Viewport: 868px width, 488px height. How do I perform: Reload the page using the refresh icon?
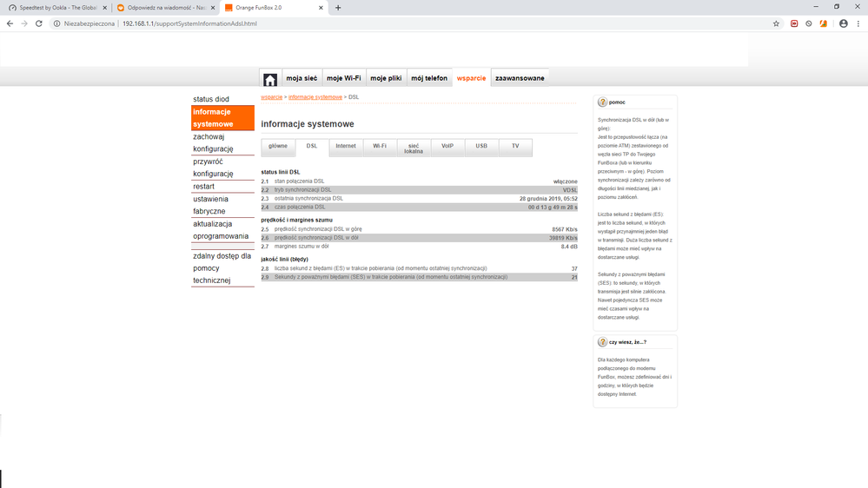coord(39,23)
